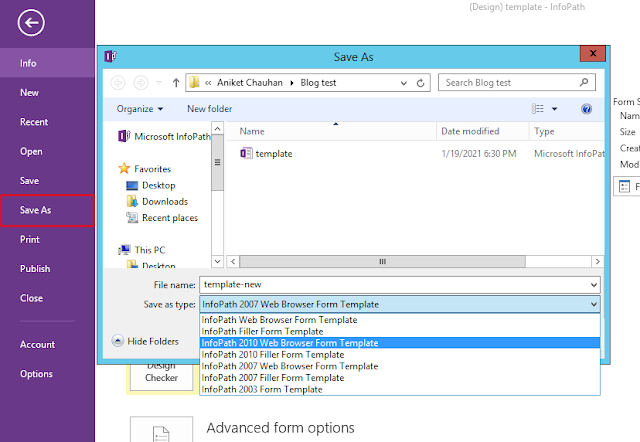Click Hide Folders to collapse the pane
The width and height of the screenshot is (640, 442).
(145, 341)
